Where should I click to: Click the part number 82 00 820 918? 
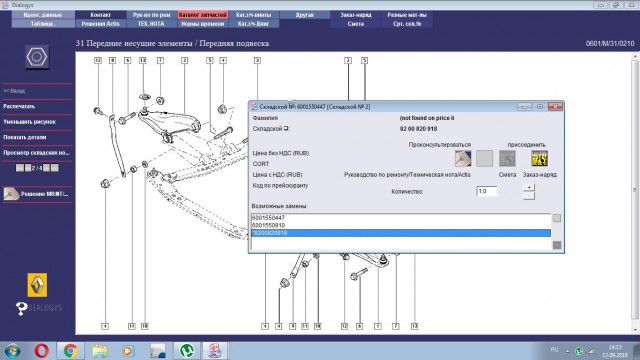coord(418,129)
